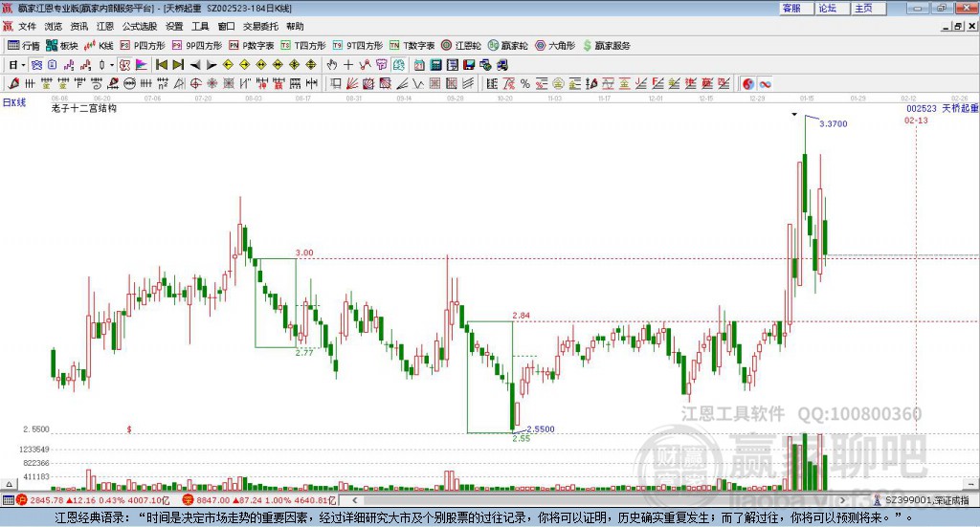Image resolution: width=980 pixels, height=527 pixels.
Task: Click the 论坛 forum button
Action: tap(832, 8)
